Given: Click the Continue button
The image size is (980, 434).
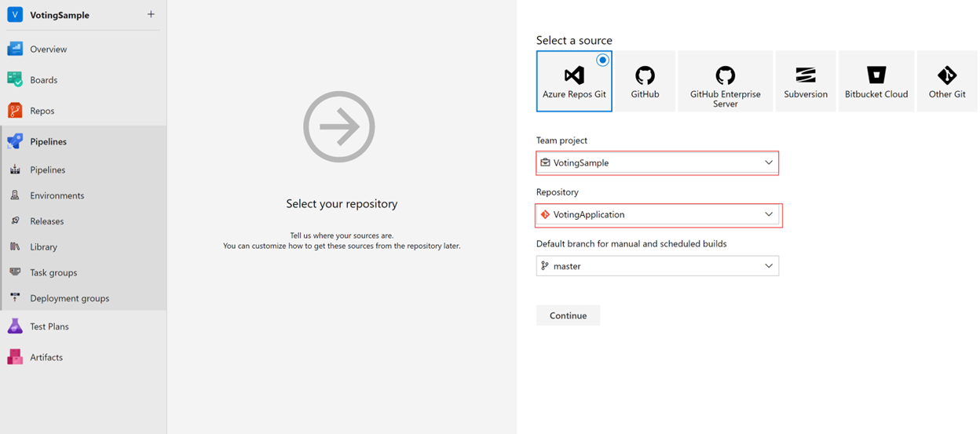Looking at the screenshot, I should tap(568, 315).
